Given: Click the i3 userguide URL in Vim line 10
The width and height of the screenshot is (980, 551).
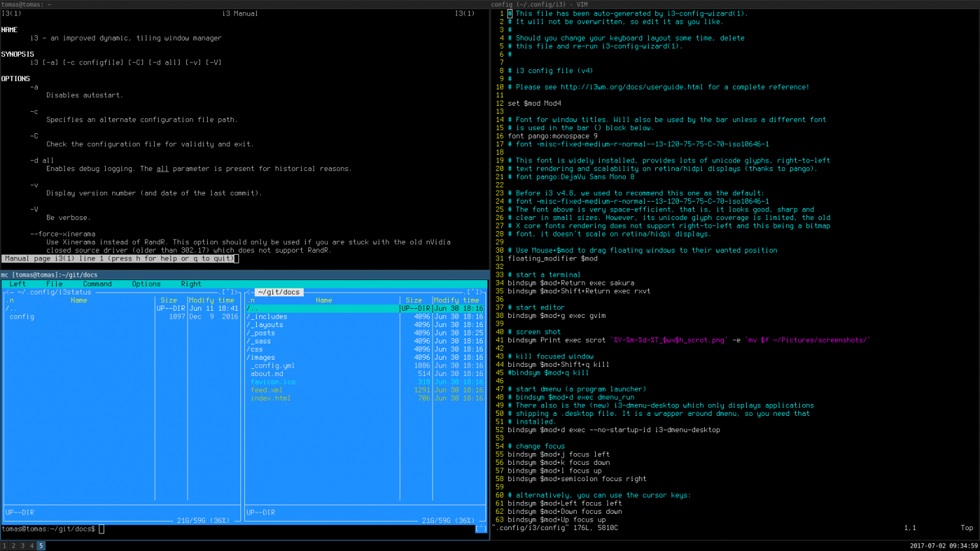Looking at the screenshot, I should 632,87.
